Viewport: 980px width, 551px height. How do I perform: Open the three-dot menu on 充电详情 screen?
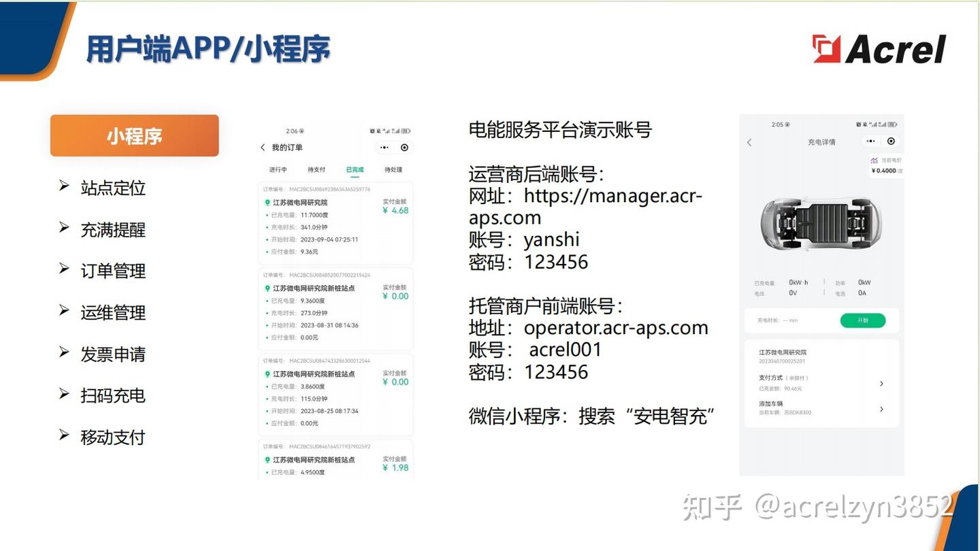tap(870, 141)
